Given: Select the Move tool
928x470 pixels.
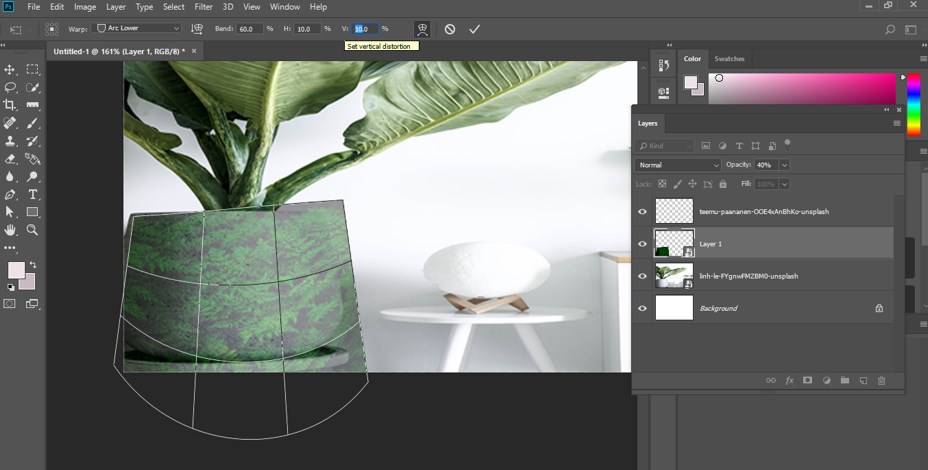Looking at the screenshot, I should (10, 69).
